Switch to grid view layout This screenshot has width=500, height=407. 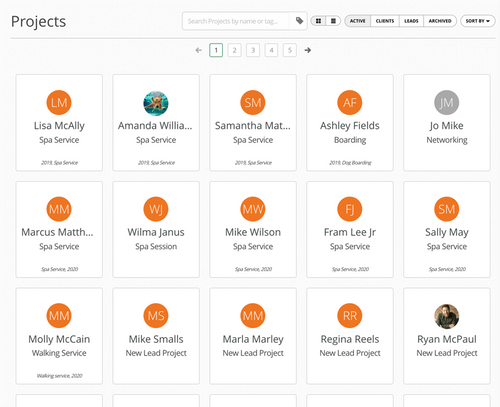pos(318,21)
